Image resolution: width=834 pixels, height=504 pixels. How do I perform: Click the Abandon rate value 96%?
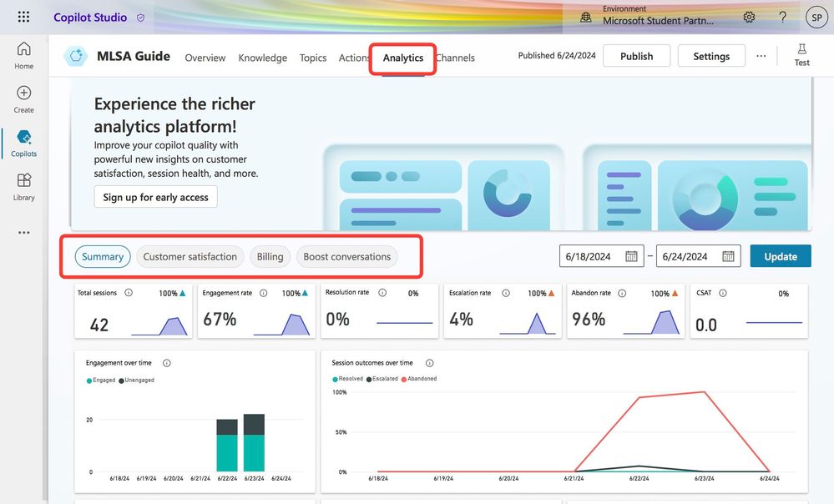(589, 319)
